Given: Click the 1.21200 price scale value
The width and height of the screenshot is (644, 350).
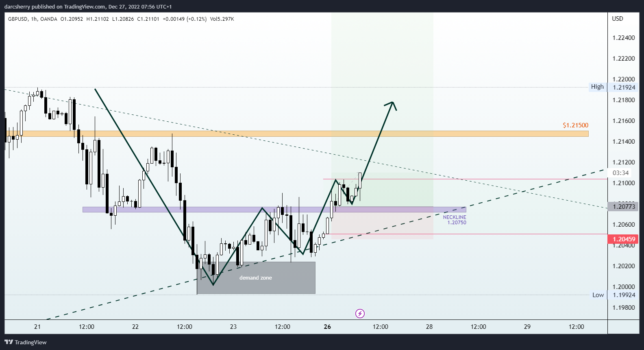Looking at the screenshot, I should point(624,162).
